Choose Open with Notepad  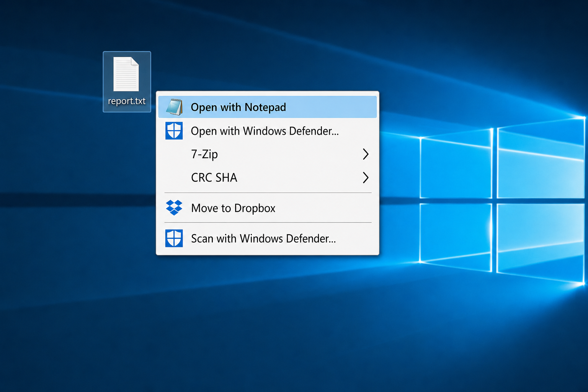(267, 107)
